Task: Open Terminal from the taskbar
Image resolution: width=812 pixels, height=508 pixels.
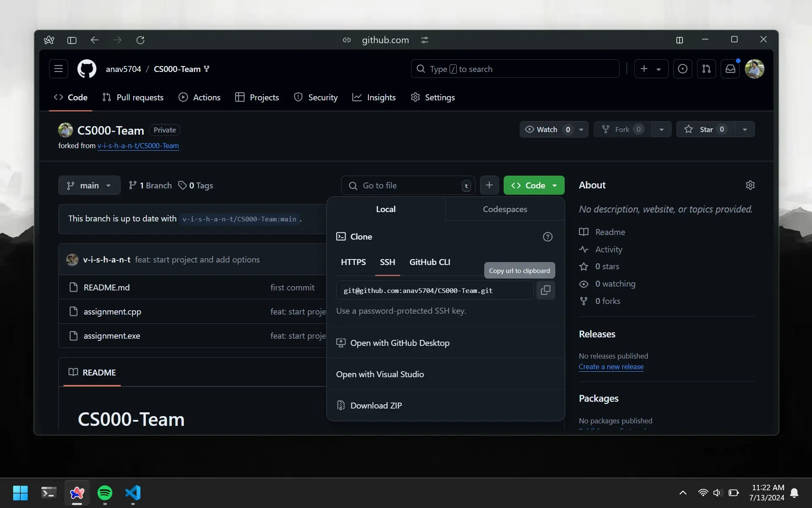Action: [49, 493]
